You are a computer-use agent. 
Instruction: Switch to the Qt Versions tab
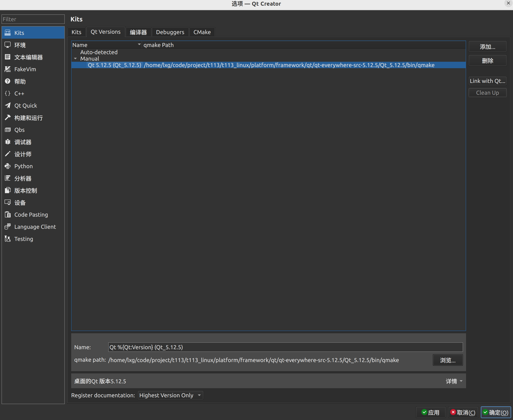(x=105, y=32)
